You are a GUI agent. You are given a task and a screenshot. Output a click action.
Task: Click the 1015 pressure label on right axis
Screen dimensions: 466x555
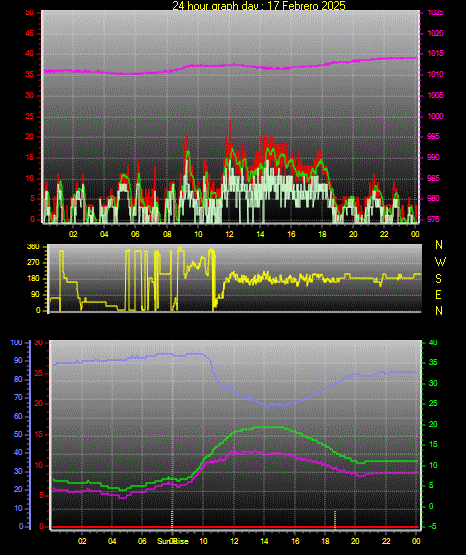[x=435, y=53]
